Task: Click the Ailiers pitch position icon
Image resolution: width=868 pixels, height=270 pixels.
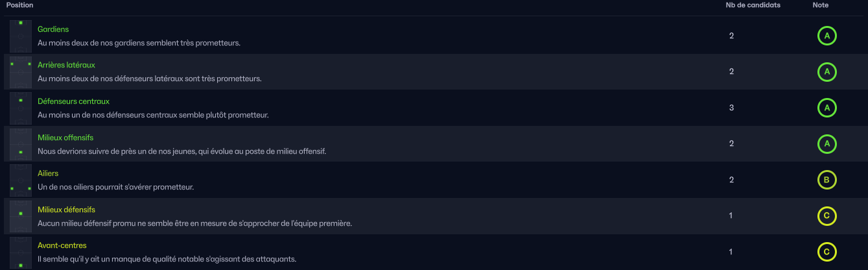Action: tap(21, 180)
